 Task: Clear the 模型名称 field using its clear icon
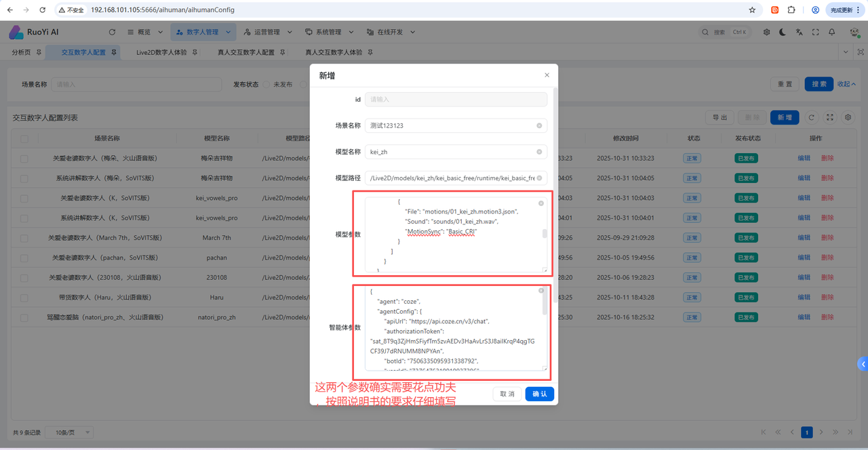tap(539, 152)
